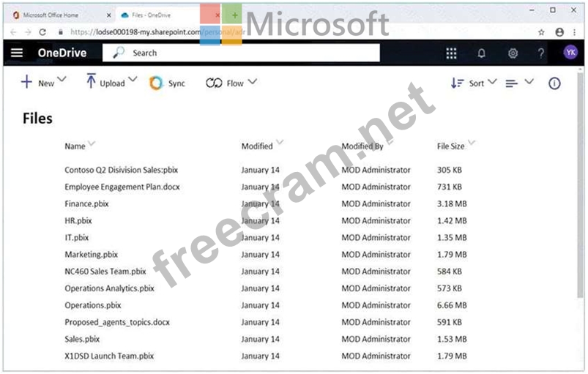Expand the Name column header menu

point(92,144)
